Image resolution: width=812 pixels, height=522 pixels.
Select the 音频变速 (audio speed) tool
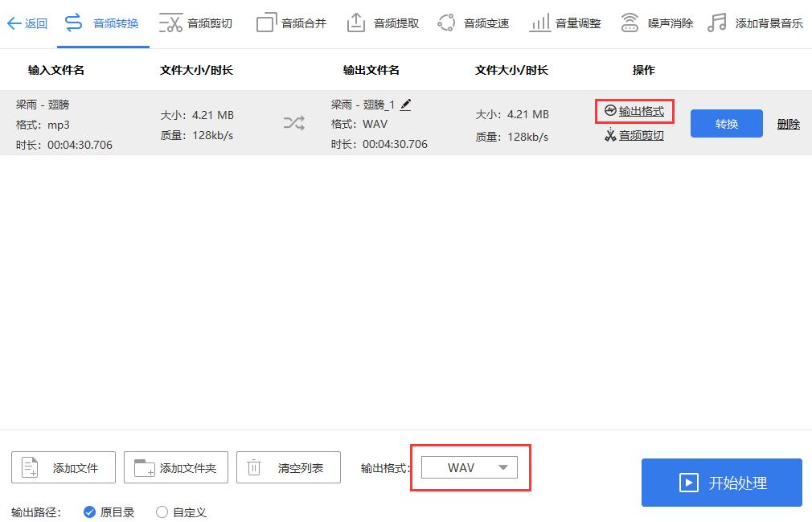point(475,23)
